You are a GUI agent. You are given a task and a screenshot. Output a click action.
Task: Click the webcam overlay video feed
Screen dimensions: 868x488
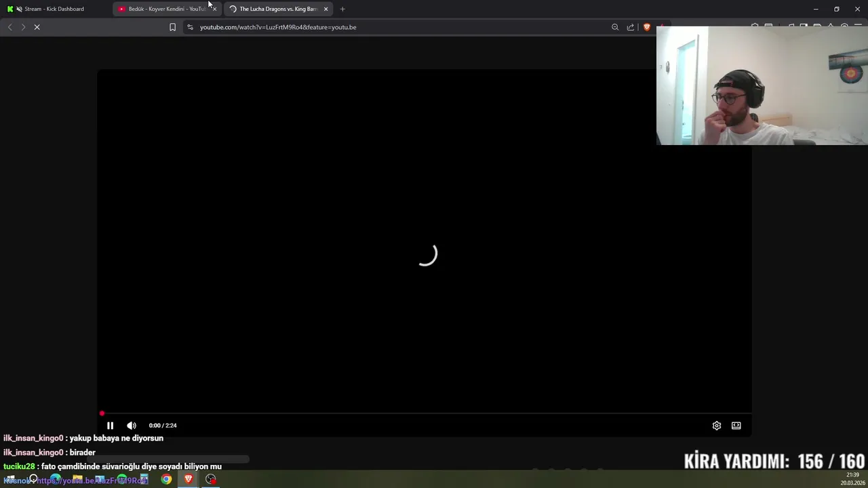[x=762, y=85]
